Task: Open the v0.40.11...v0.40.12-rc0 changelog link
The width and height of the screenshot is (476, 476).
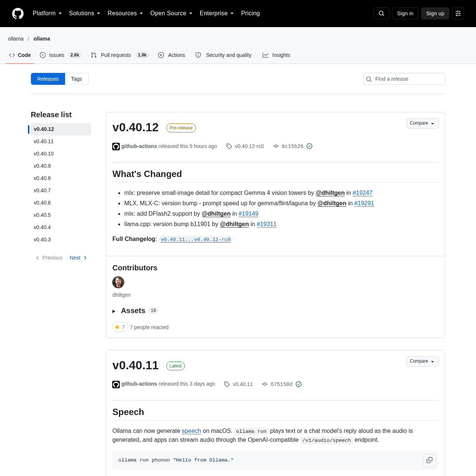Action: click(196, 239)
